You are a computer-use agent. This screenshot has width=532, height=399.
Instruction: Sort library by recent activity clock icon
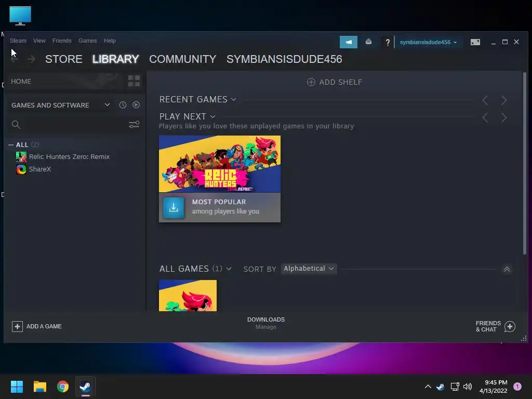click(123, 105)
